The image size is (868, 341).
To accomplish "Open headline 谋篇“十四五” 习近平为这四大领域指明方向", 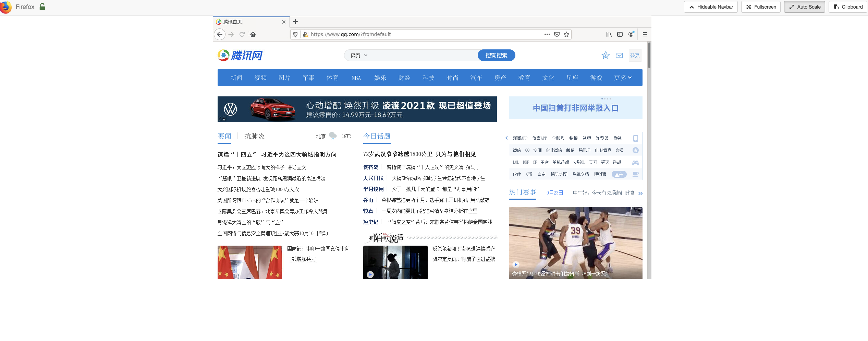I will [277, 154].
